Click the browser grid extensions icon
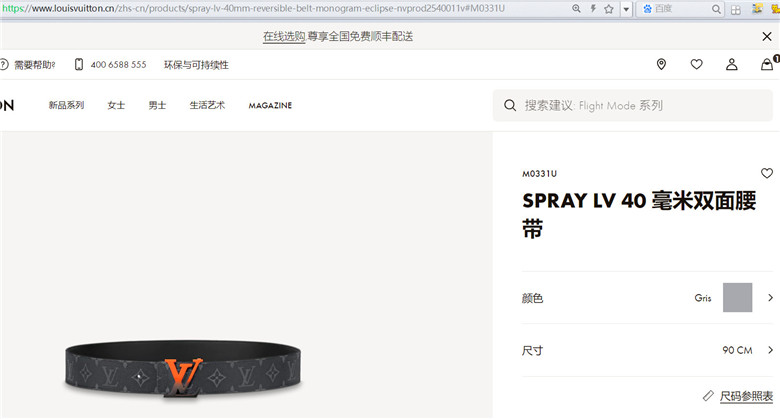This screenshot has height=419, width=780. click(x=736, y=9)
